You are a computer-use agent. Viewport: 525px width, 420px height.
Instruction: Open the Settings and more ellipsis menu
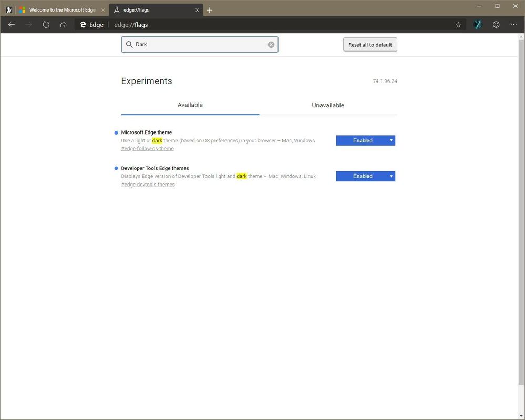(513, 25)
